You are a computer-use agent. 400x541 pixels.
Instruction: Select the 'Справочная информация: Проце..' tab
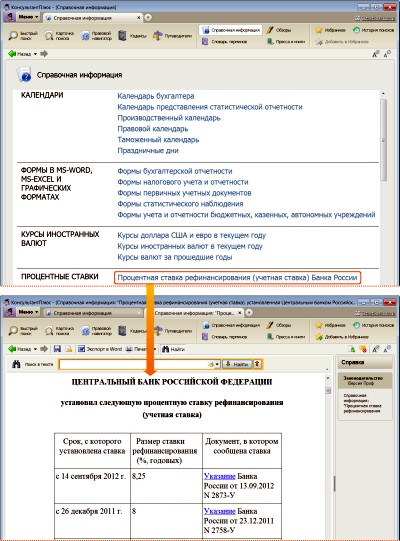click(194, 313)
